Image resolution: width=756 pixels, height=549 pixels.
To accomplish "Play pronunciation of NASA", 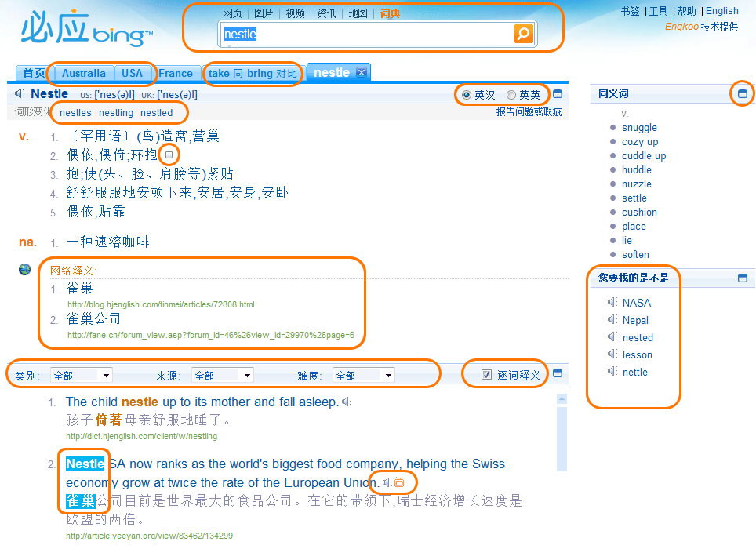I will tap(612, 302).
